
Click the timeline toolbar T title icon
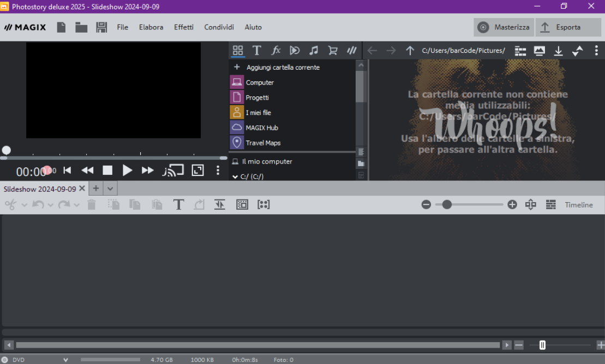[178, 205]
